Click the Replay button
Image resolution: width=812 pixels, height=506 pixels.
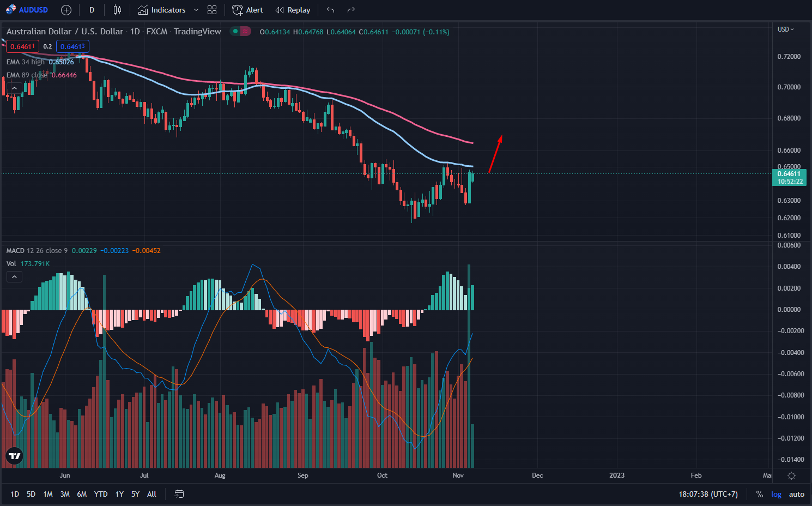[293, 10]
